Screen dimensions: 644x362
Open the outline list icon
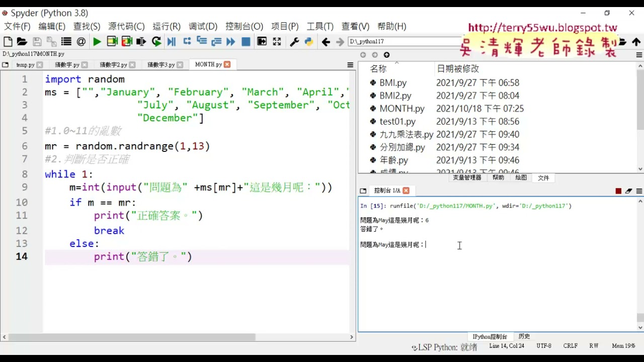pyautogui.click(x=66, y=42)
